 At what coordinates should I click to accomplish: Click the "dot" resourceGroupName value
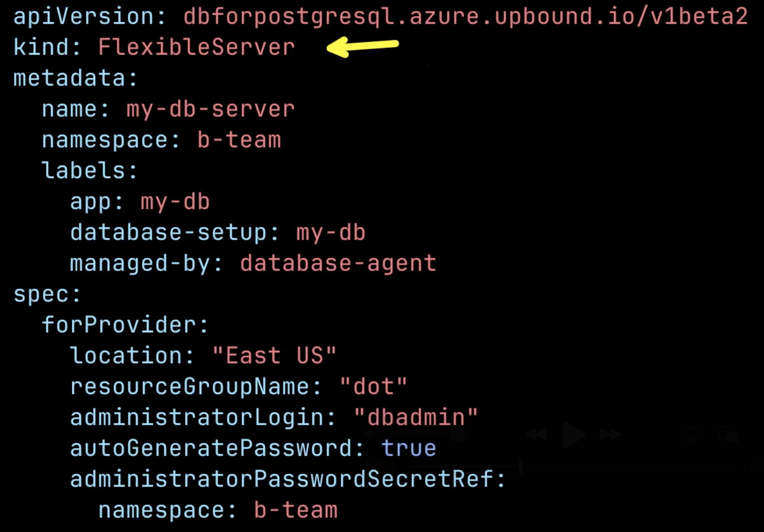point(373,387)
